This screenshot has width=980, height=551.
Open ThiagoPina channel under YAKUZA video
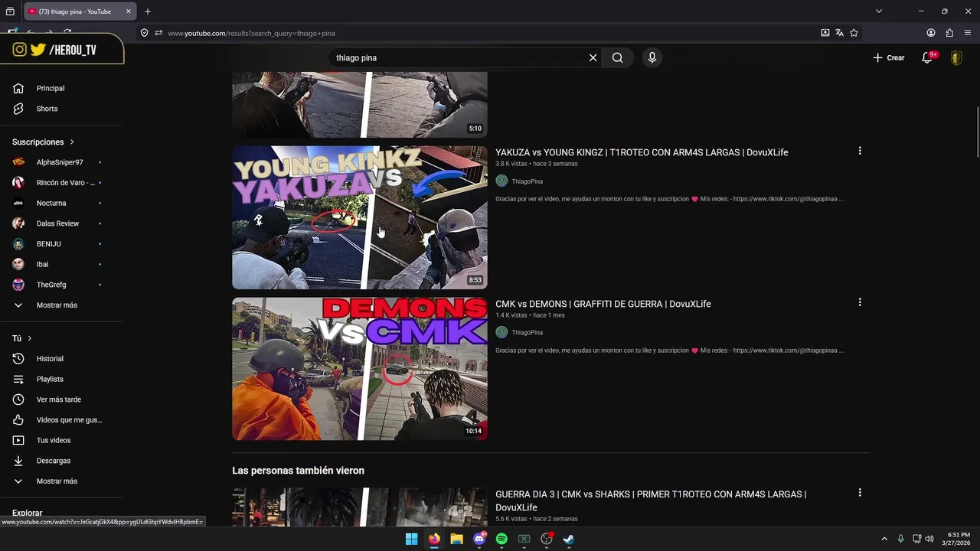527,181
